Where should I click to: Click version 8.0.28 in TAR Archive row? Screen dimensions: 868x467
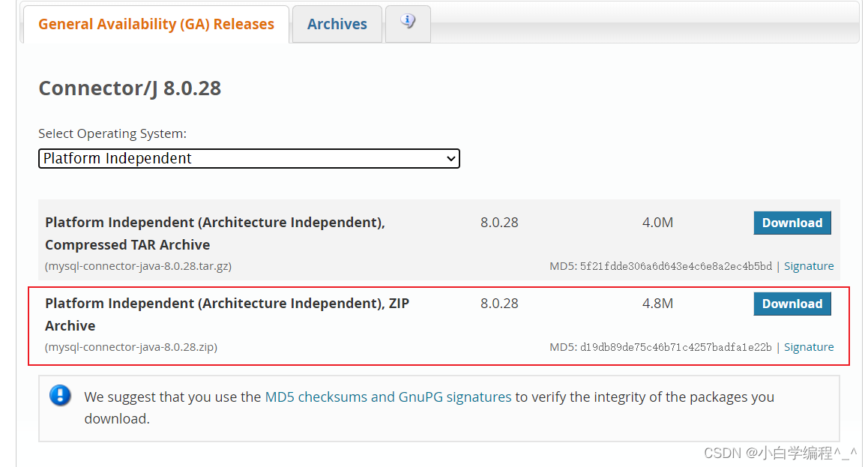[499, 223]
